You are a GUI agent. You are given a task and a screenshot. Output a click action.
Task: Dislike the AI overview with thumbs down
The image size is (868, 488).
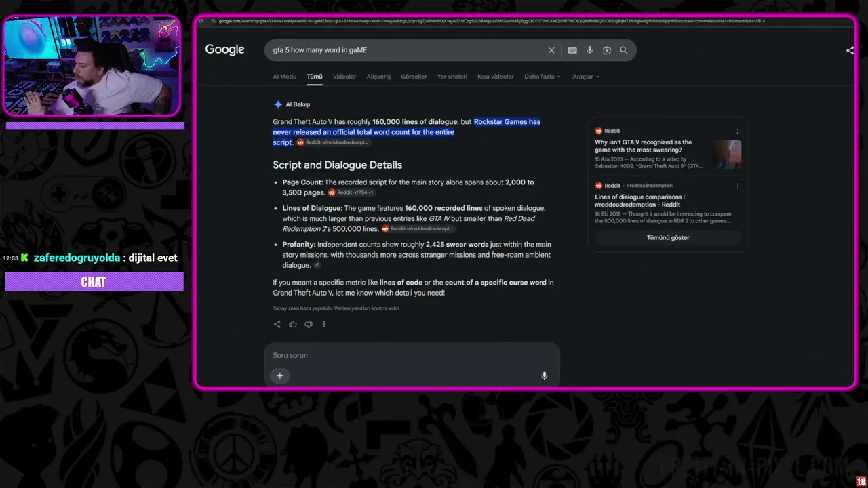coord(309,324)
